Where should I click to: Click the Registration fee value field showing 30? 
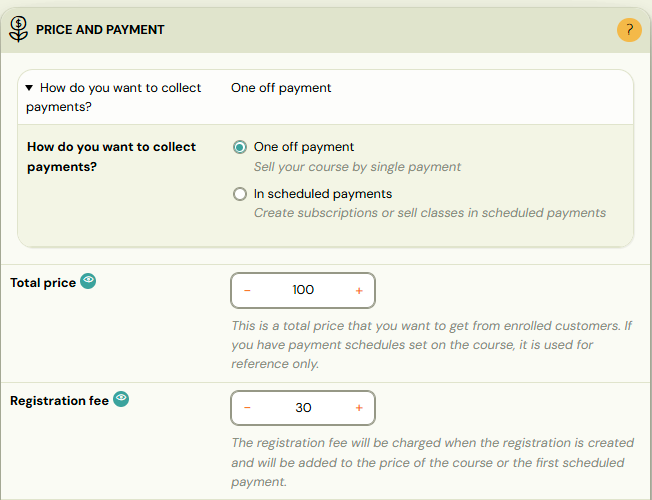[x=303, y=408]
